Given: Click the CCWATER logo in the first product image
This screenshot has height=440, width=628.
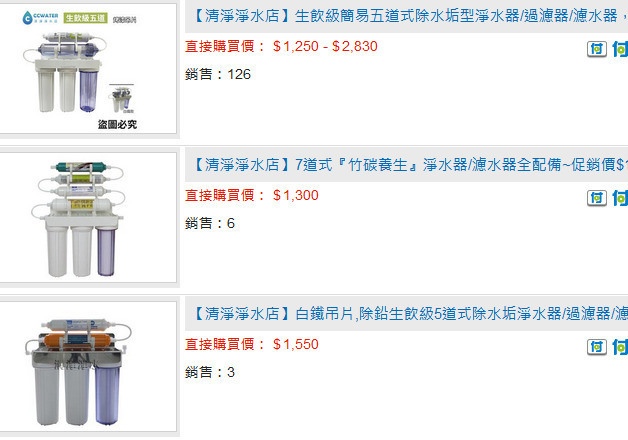Looking at the screenshot, I should pos(40,18).
